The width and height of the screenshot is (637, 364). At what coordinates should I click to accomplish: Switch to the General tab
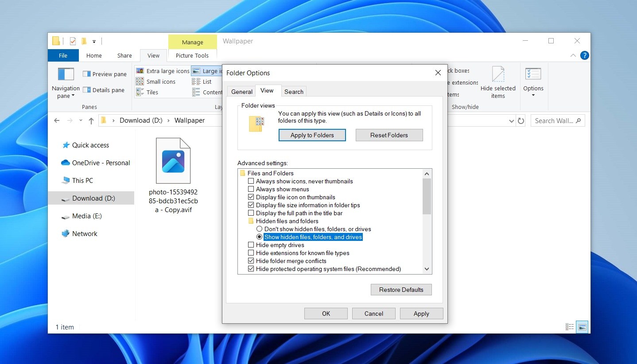pos(241,91)
